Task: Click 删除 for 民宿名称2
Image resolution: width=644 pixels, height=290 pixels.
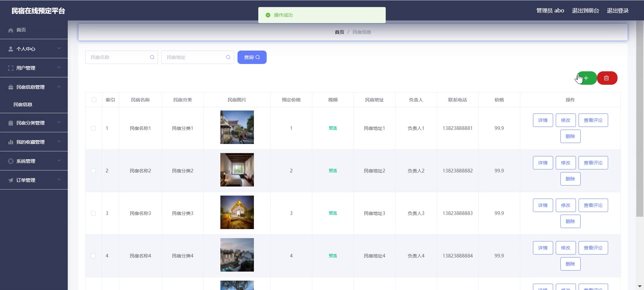Action: [x=570, y=179]
